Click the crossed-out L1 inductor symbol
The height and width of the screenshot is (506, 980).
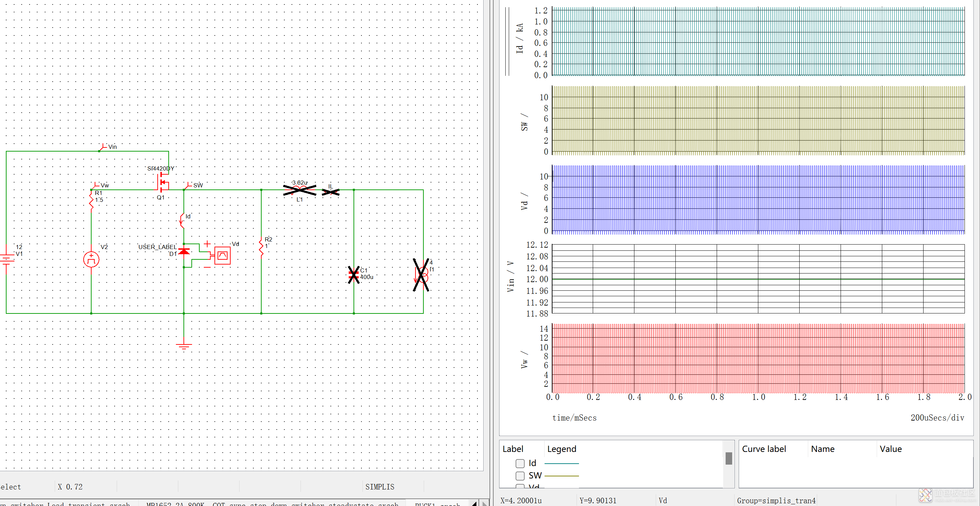click(299, 189)
